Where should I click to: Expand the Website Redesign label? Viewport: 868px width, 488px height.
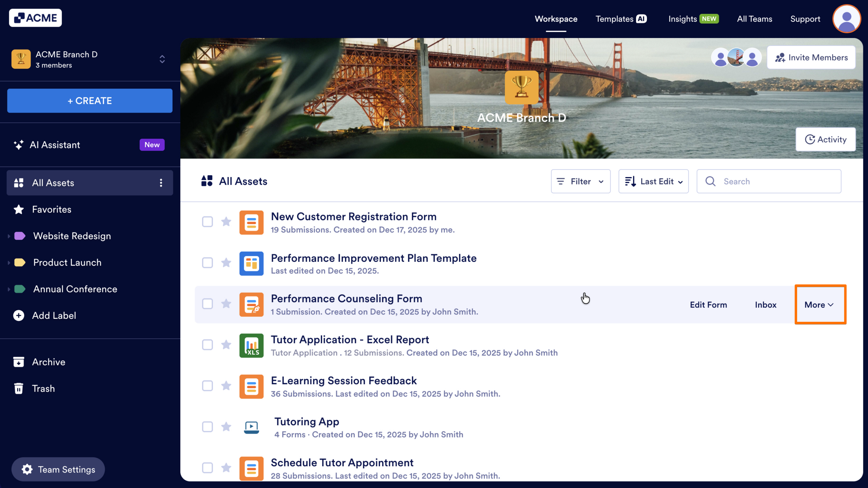(x=8, y=236)
